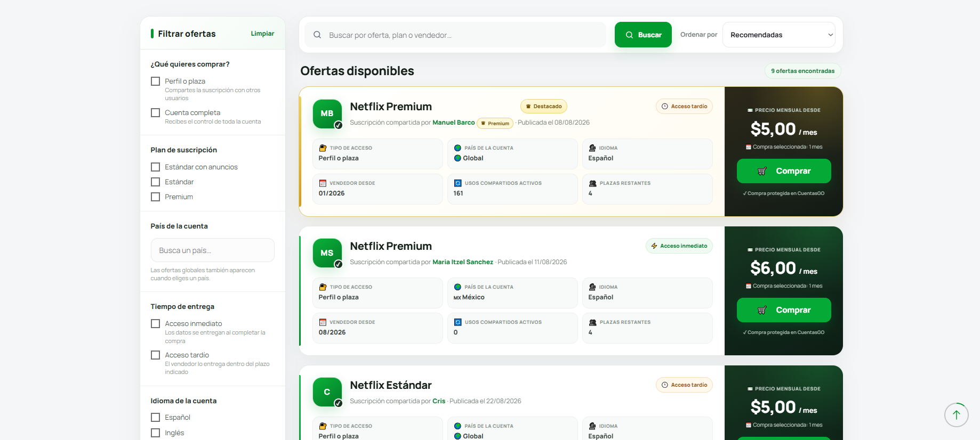
Task: Click the C seller avatar on Netflix Estándar
Action: 327,392
